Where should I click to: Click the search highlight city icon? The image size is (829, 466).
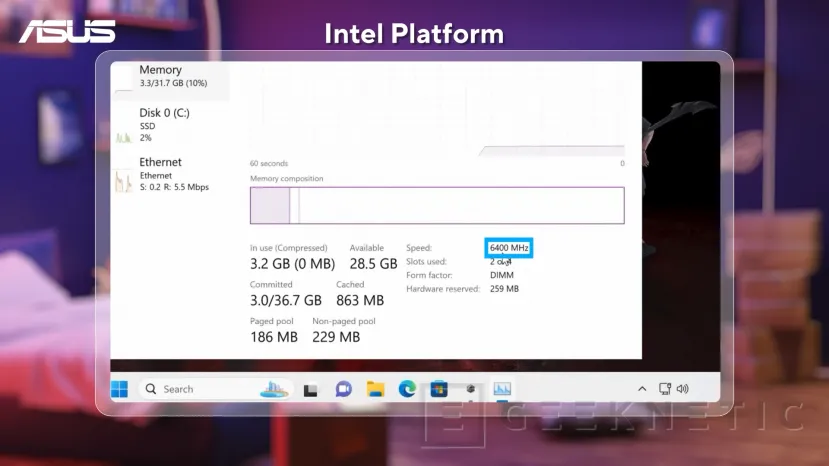pos(274,389)
